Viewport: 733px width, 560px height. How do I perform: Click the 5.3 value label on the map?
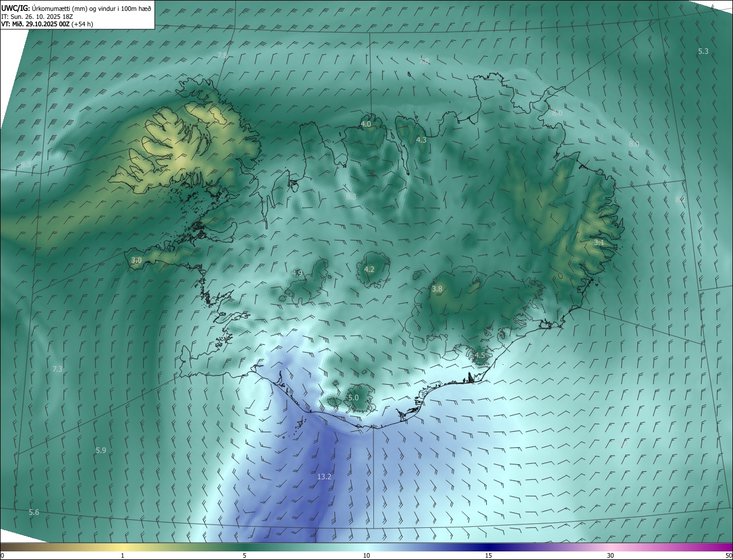point(703,52)
